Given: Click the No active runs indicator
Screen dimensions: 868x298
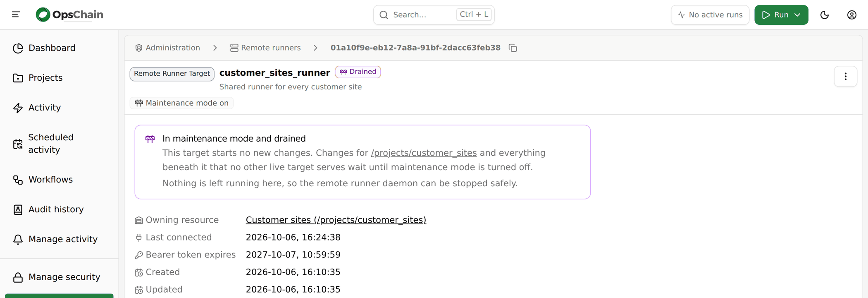Looking at the screenshot, I should (710, 15).
